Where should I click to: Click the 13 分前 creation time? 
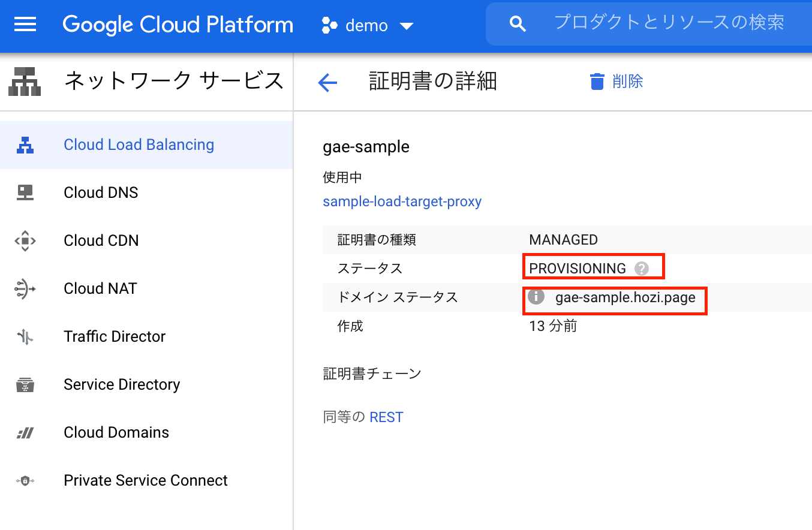553,326
